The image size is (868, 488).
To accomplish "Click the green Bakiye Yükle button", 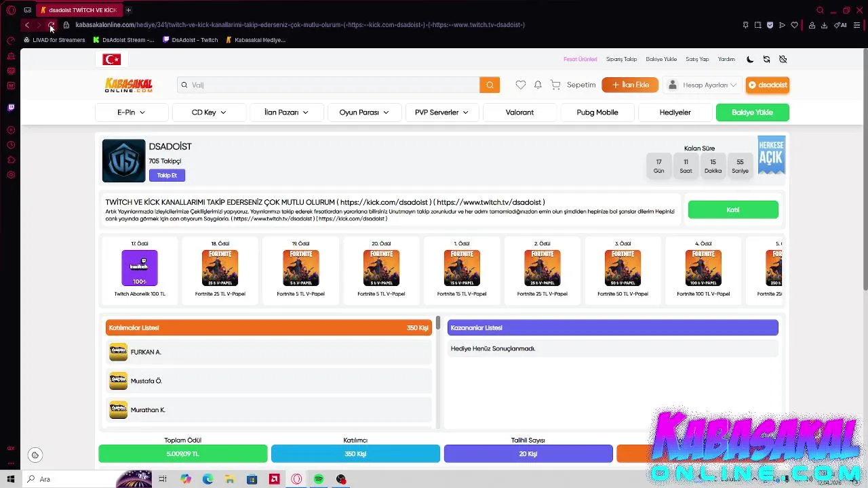I will 752,113.
